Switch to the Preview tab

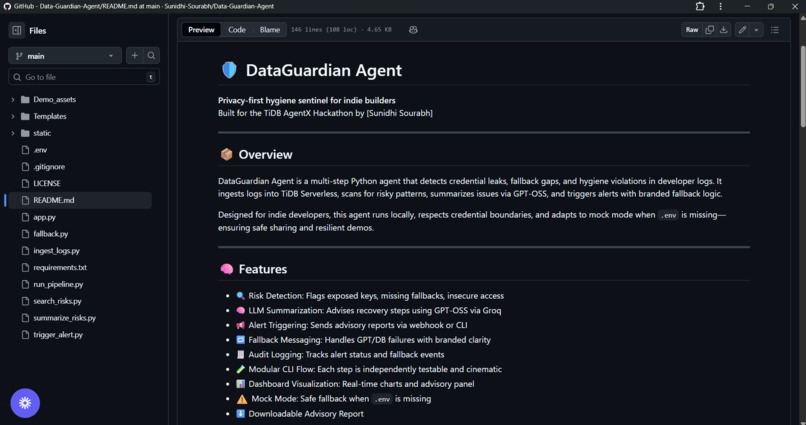pos(201,30)
